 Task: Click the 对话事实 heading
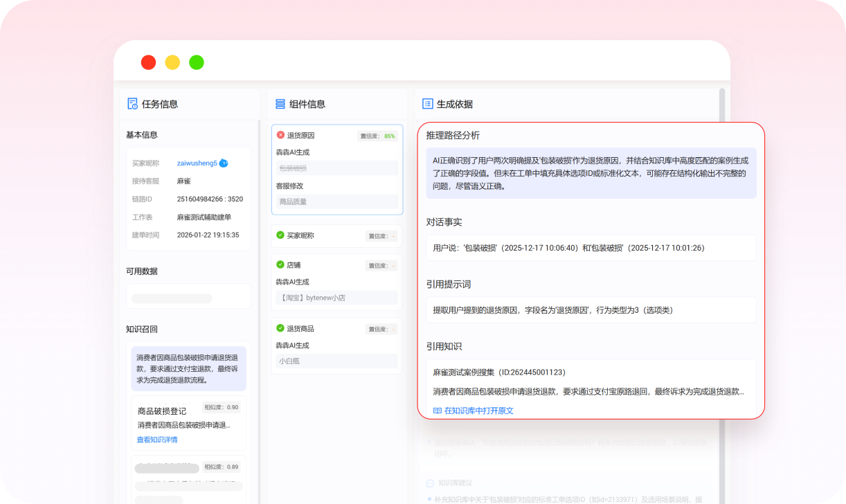point(444,222)
